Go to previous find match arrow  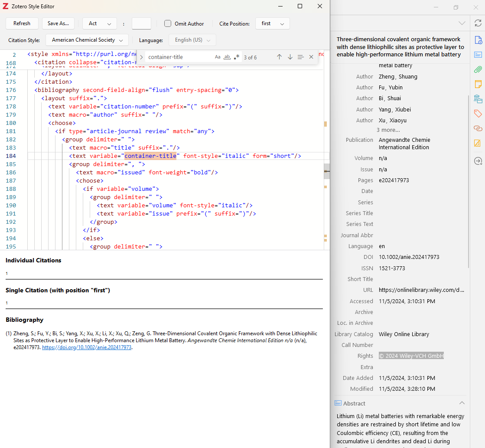pos(279,57)
